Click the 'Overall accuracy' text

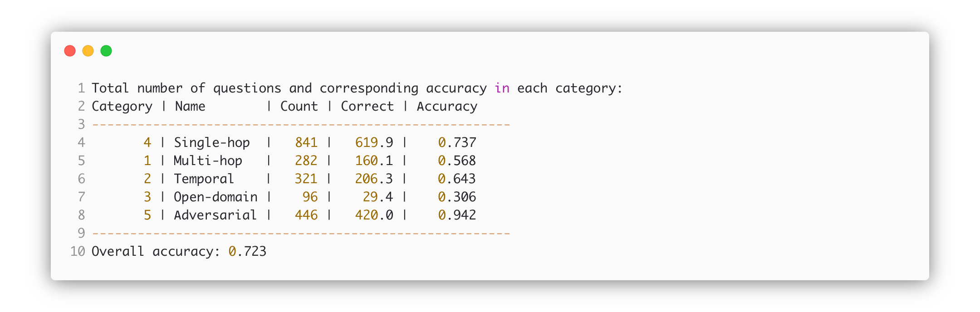point(152,251)
